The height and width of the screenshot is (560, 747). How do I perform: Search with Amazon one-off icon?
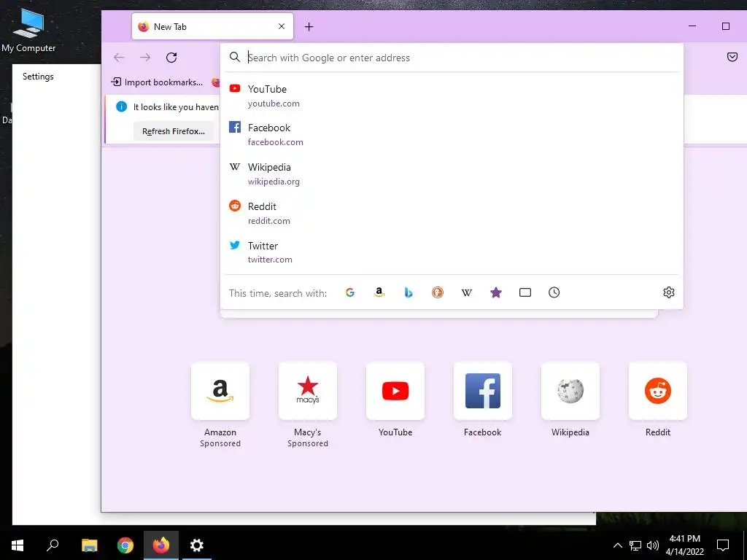tap(379, 292)
